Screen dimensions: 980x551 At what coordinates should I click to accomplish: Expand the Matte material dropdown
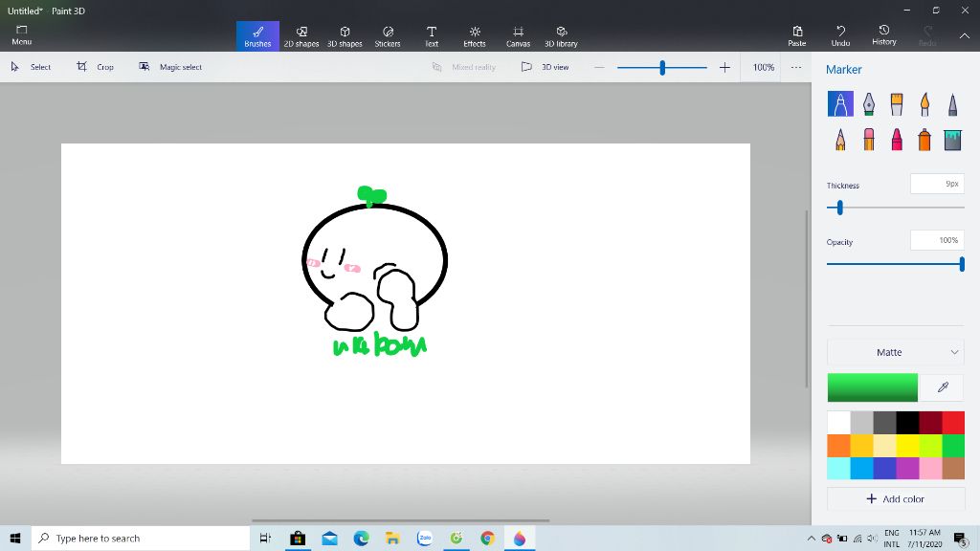point(896,352)
